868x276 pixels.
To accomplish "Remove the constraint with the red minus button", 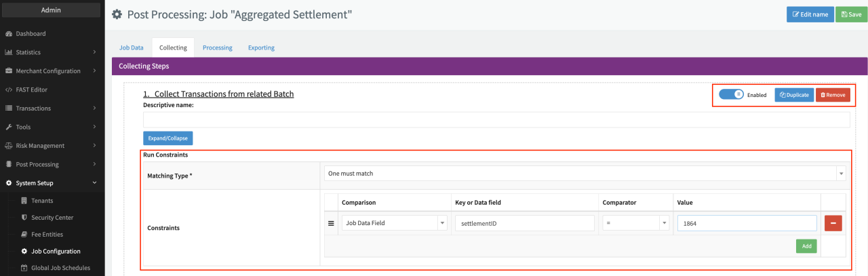I will tap(833, 223).
